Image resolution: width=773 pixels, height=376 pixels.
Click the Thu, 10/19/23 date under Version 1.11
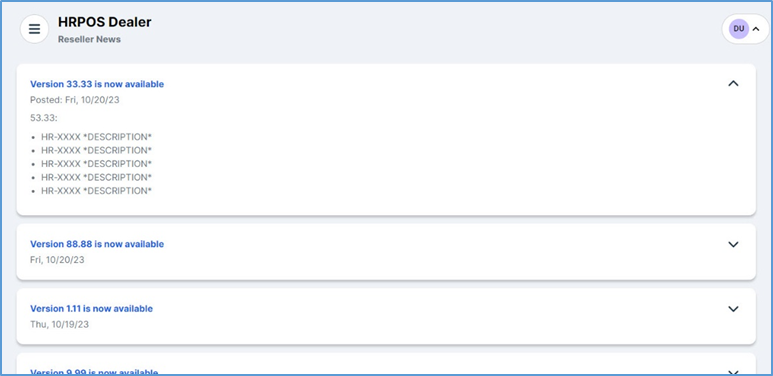tap(59, 324)
